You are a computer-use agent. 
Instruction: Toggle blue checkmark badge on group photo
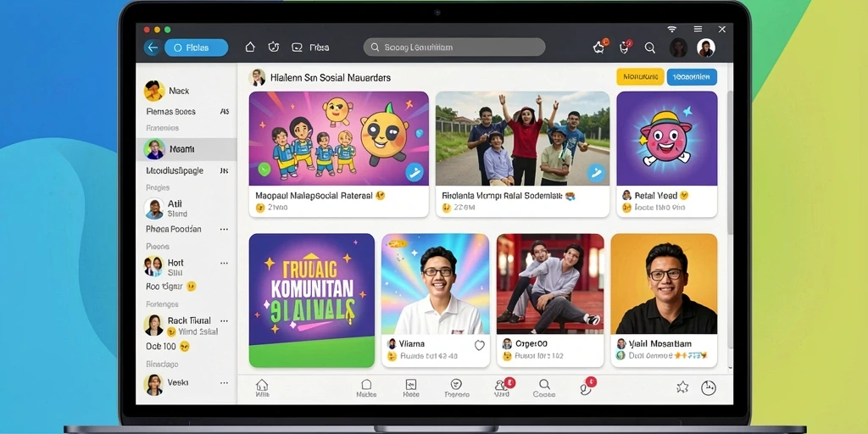click(x=596, y=173)
